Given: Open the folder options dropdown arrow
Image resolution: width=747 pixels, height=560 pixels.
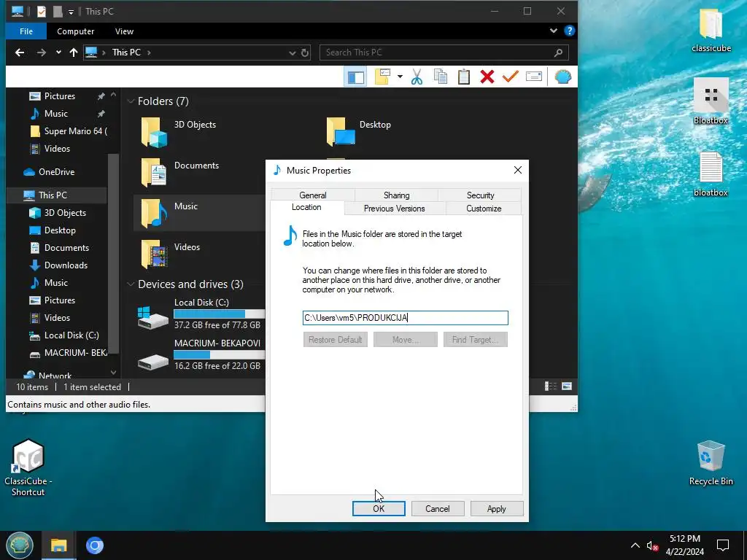Looking at the screenshot, I should pyautogui.click(x=400, y=77).
